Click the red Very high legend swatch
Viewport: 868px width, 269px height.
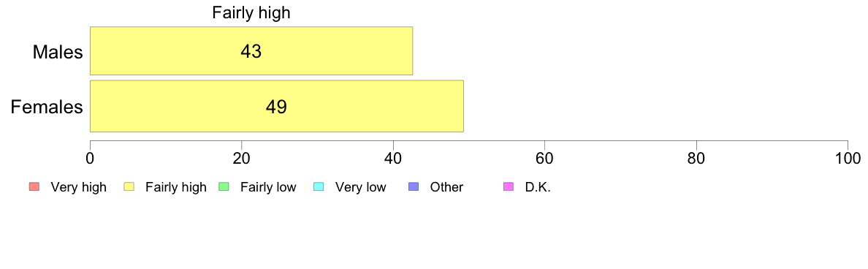(34, 187)
